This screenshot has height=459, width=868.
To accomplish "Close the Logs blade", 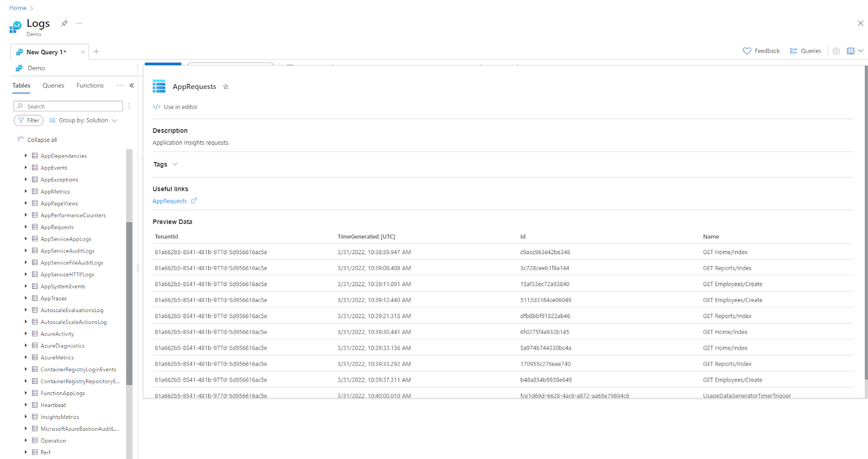I will pos(860,23).
